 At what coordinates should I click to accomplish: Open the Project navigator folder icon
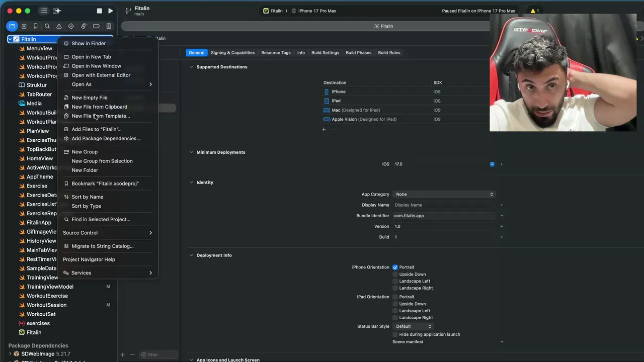[12, 26]
